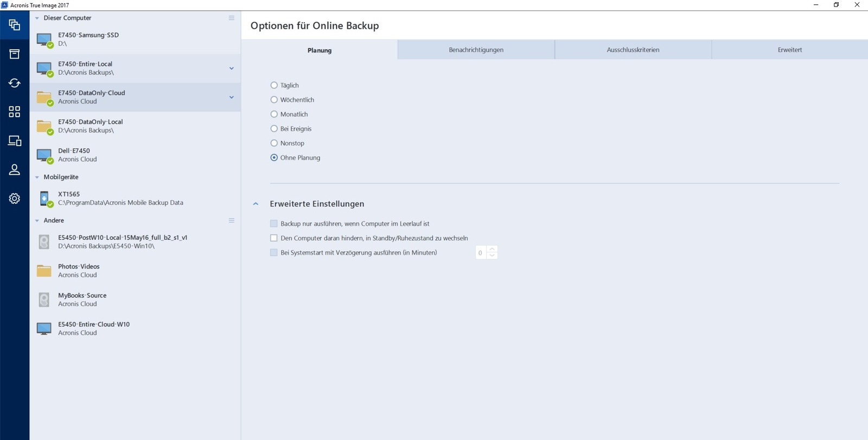Viewport: 868px width, 440px height.
Task: Select the Ohne Planung radio button
Action: click(x=274, y=158)
